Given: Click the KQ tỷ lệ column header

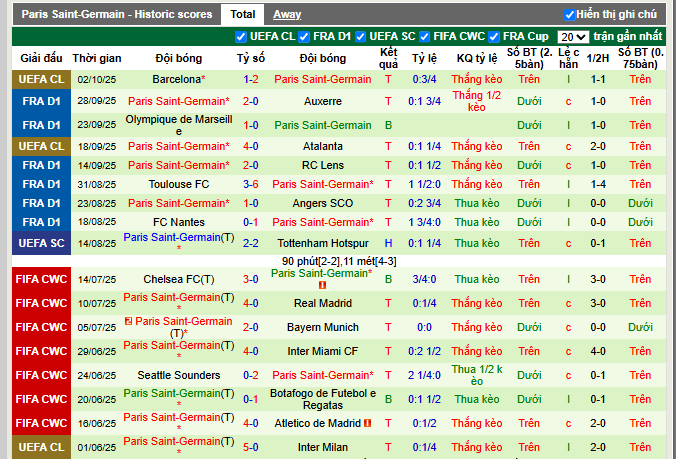Looking at the screenshot, I should (477, 58).
